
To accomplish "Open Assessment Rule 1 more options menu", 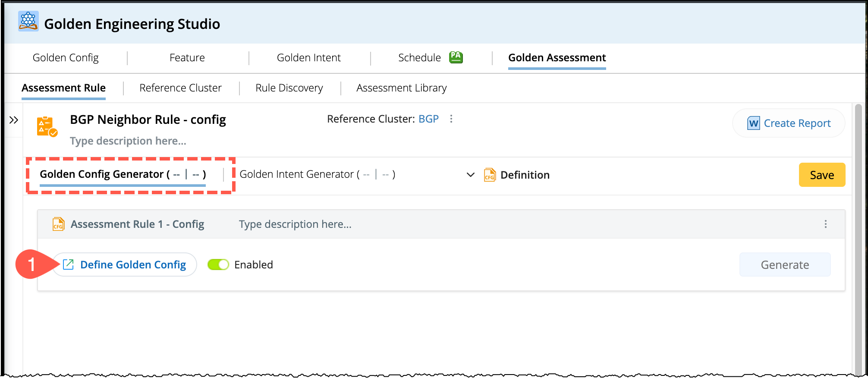I will click(825, 224).
